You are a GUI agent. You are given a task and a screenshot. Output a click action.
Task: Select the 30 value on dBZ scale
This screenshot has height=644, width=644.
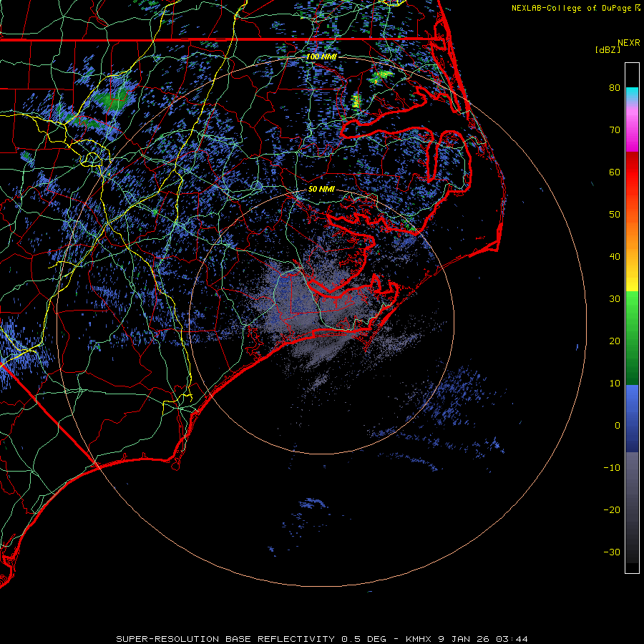point(615,299)
